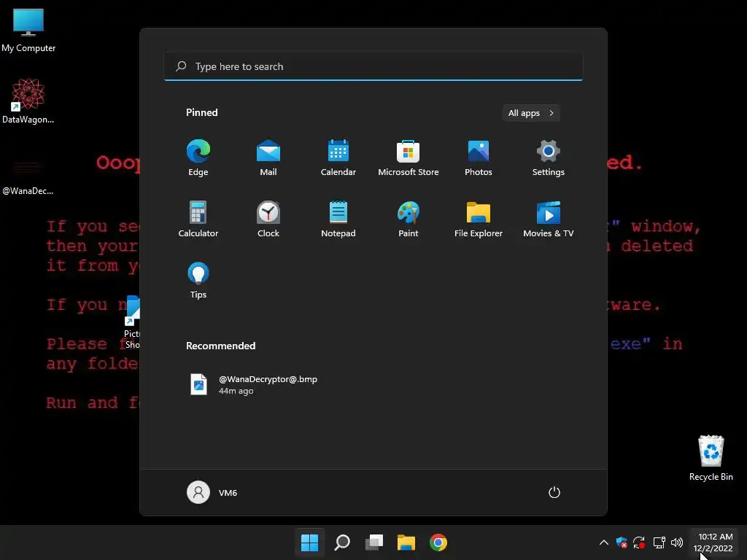747x560 pixels.
Task: Show hidden tray icons chevron
Action: (603, 542)
